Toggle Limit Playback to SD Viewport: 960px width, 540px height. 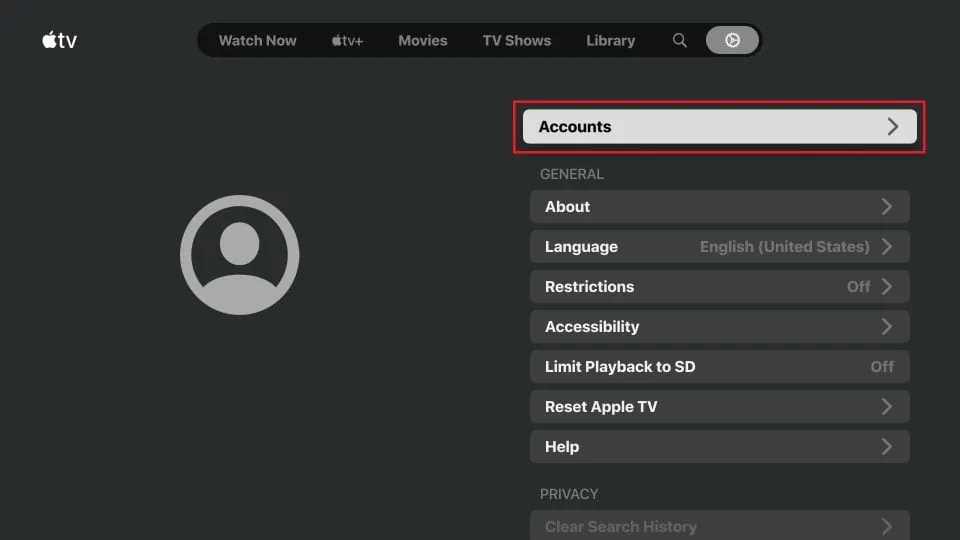[x=719, y=367]
